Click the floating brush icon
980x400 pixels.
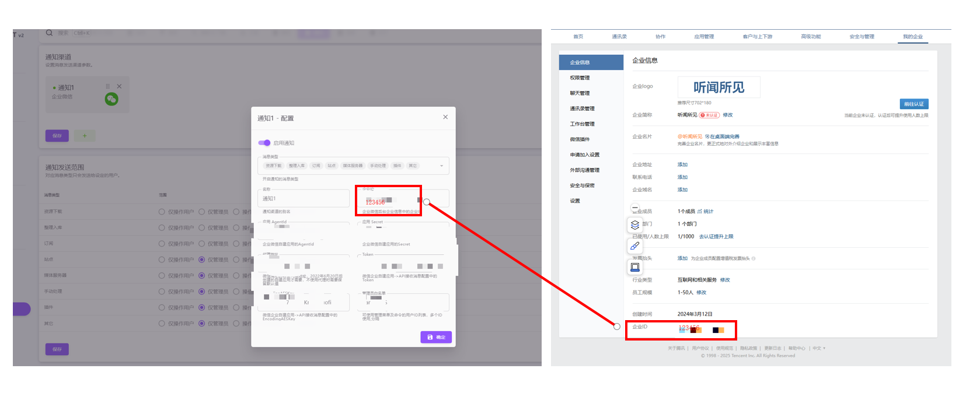(x=635, y=246)
